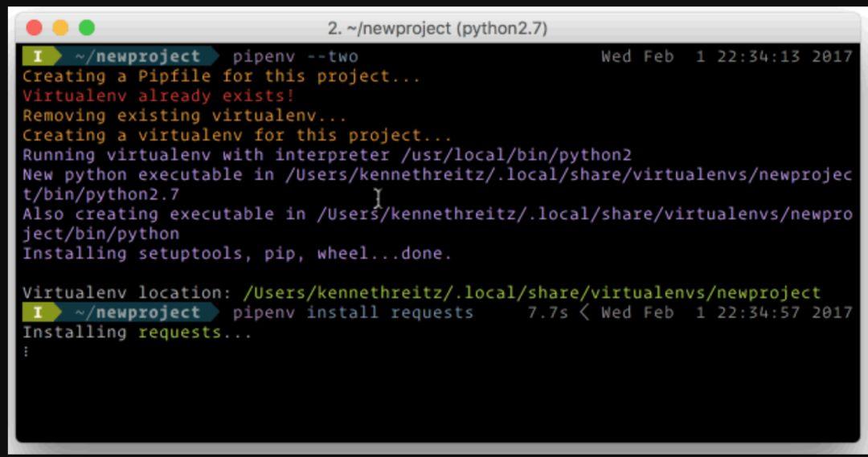Click the interpreter path "/usr/local/bin/python2"

[x=516, y=155]
